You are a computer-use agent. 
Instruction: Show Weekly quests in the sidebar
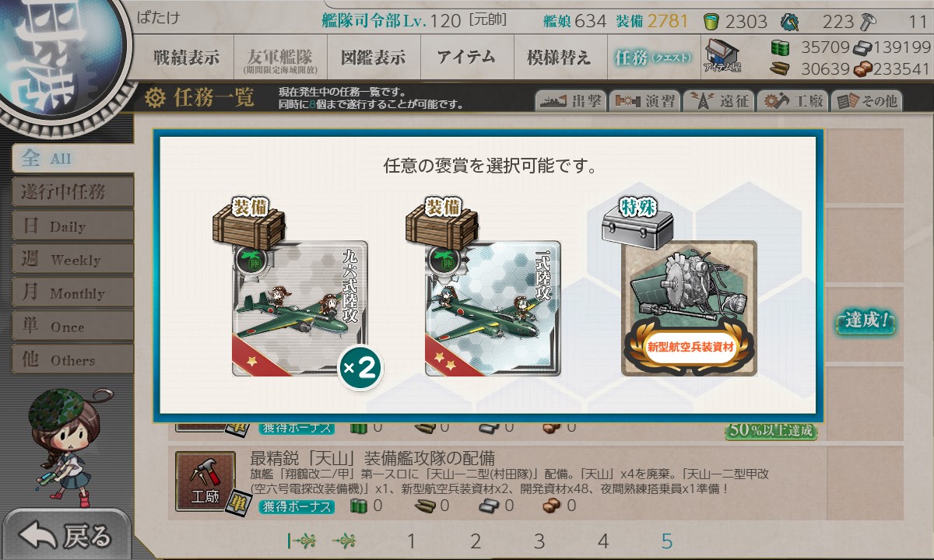tap(72, 260)
